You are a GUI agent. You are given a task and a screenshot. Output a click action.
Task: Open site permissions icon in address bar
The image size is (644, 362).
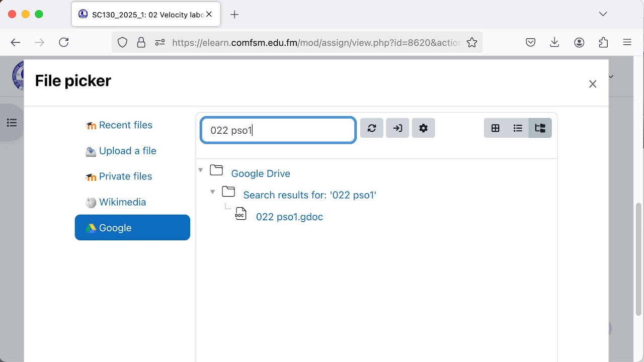tap(160, 43)
